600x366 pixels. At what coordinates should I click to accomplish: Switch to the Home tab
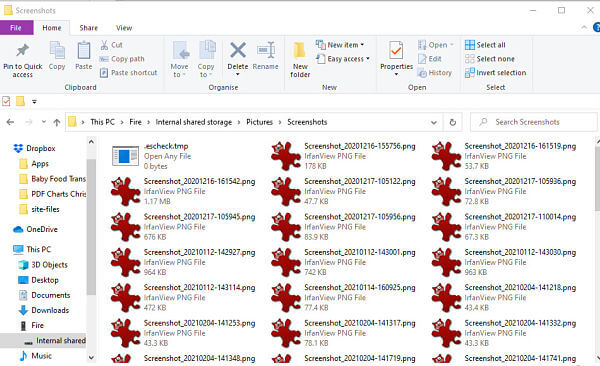click(x=52, y=28)
